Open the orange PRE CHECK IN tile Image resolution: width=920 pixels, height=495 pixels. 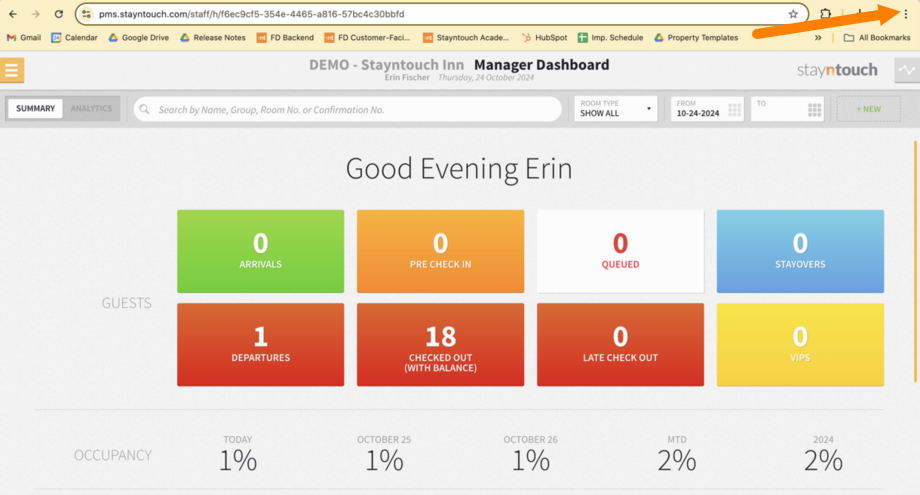pos(441,251)
